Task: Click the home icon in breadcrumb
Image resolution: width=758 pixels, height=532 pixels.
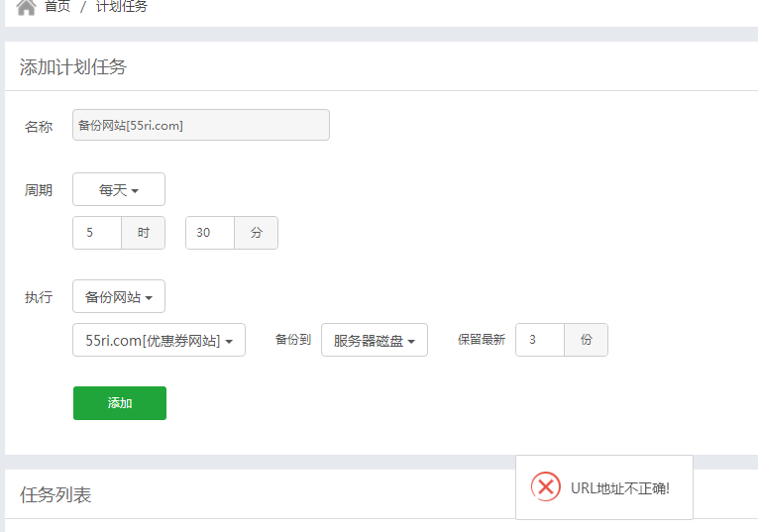Action: click(26, 7)
